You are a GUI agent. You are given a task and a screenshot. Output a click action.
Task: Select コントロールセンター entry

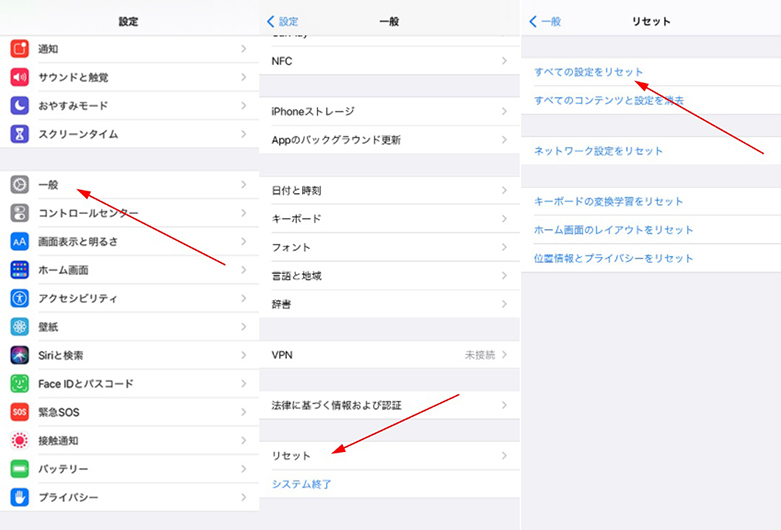pos(130,213)
